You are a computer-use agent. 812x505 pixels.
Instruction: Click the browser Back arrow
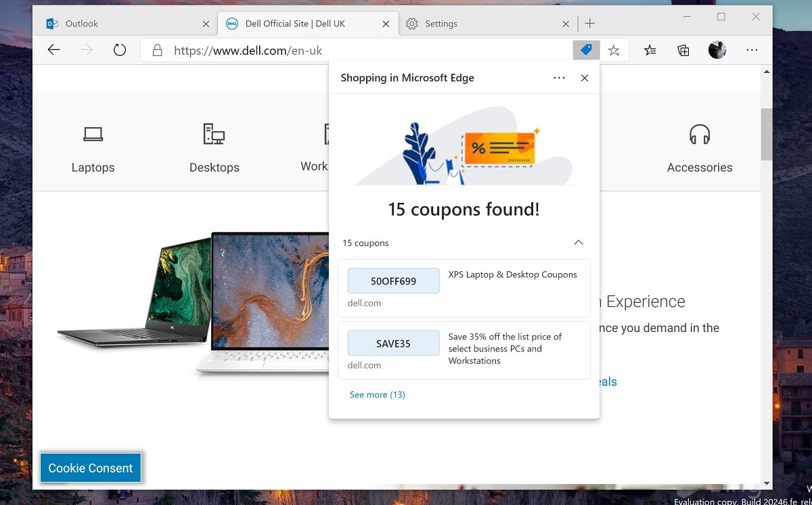[x=53, y=50]
